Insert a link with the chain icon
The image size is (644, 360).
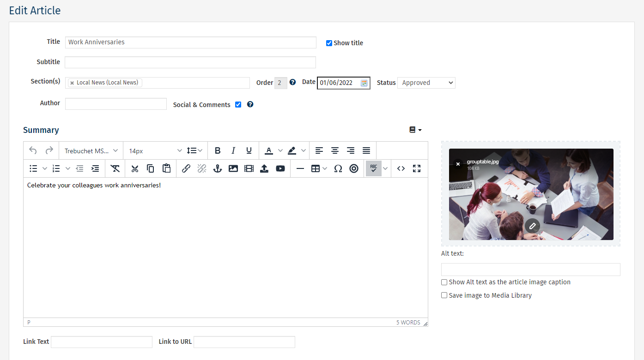click(186, 168)
